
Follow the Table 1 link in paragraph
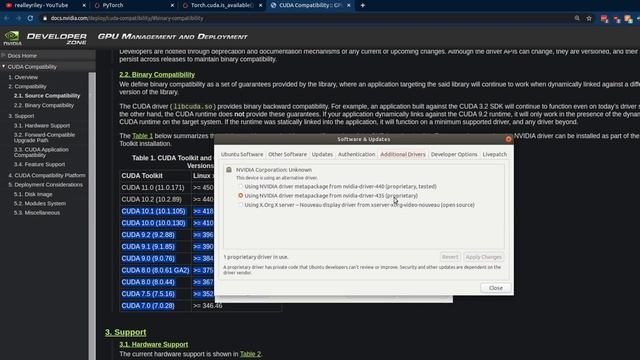[x=142, y=136]
